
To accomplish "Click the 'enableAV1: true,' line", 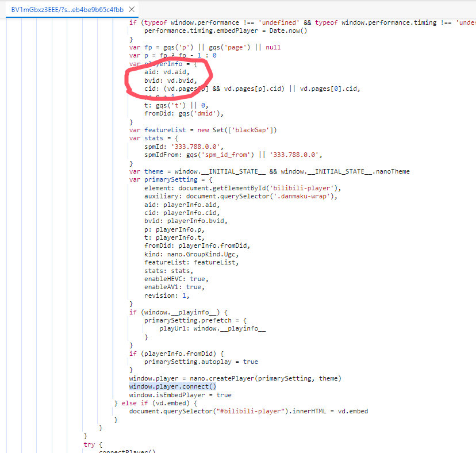I will [x=174, y=287].
